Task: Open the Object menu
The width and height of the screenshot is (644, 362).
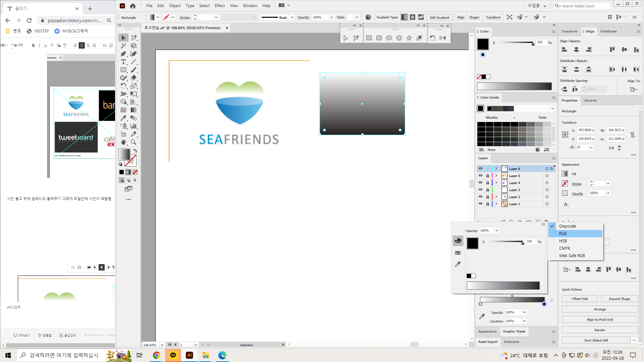Action: click(175, 6)
